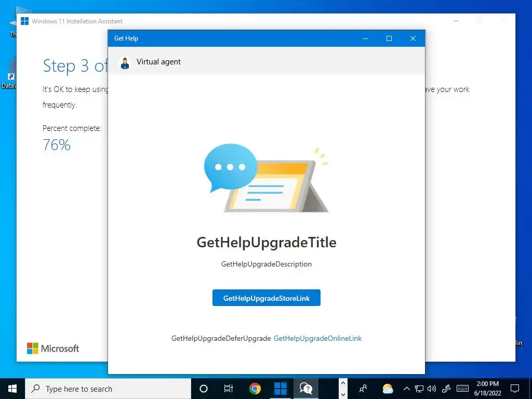Open the Action Center notifications icon
The width and height of the screenshot is (532, 399).
[515, 389]
